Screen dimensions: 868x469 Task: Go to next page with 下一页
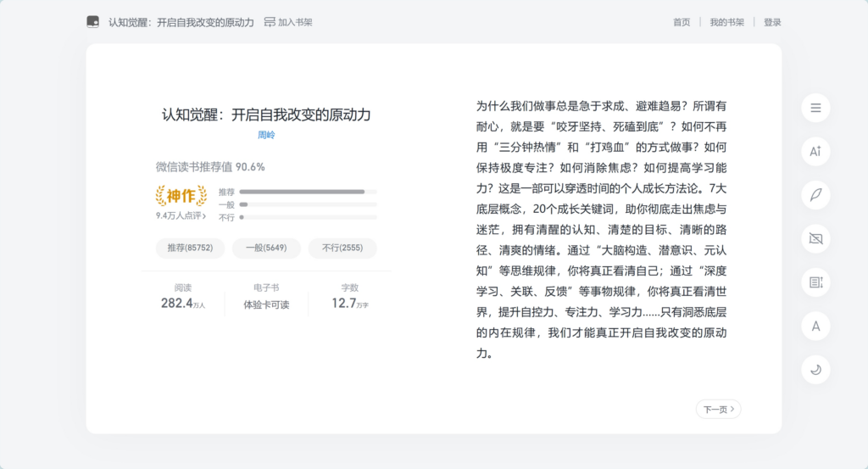point(718,410)
